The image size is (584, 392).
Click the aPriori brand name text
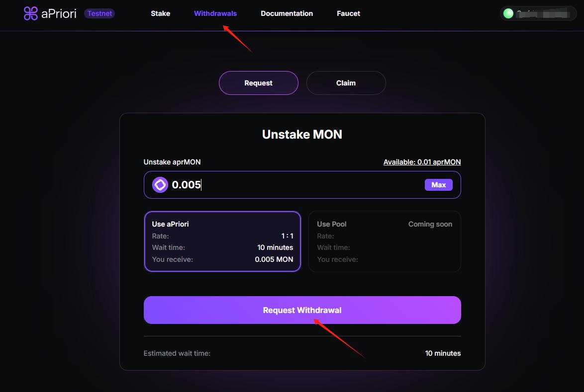coord(59,13)
